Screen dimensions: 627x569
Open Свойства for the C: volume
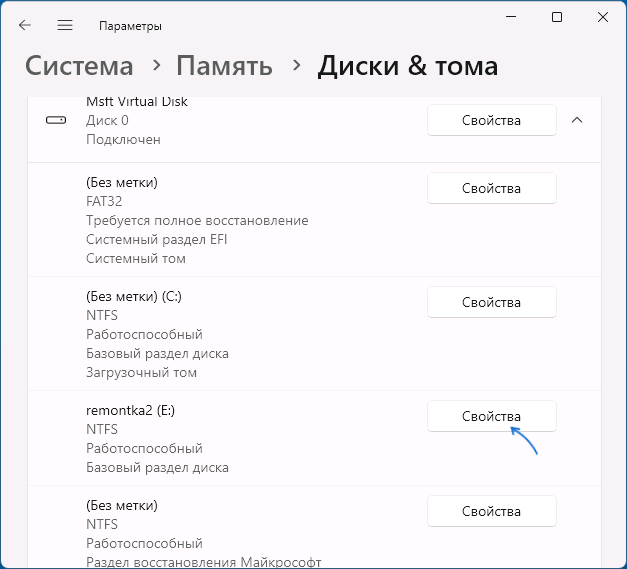[x=492, y=302]
